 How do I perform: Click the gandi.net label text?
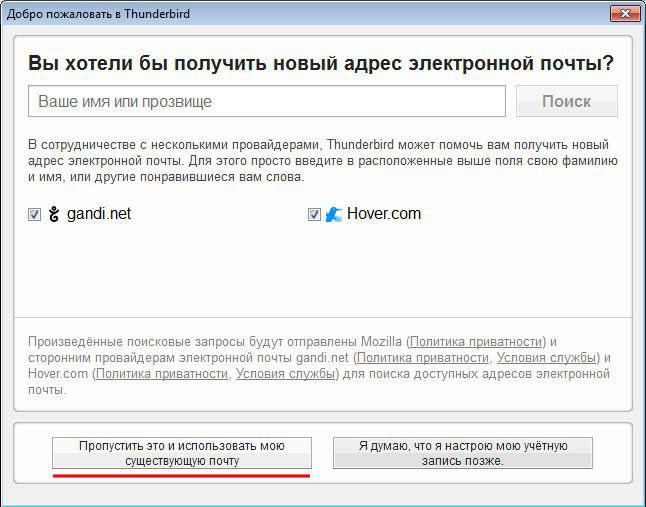(x=99, y=214)
